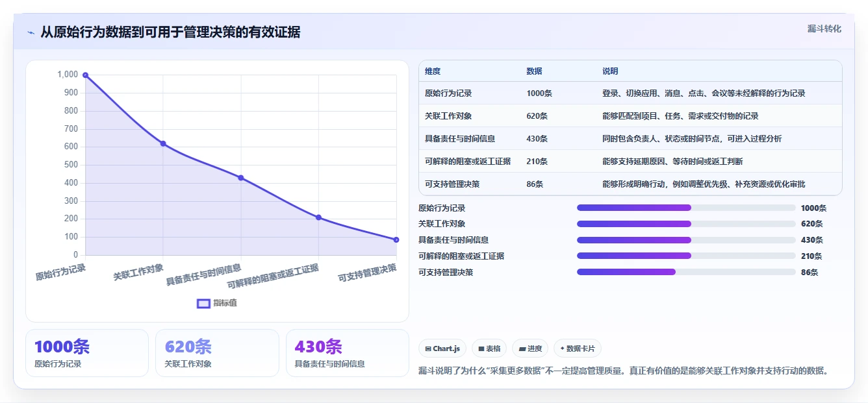Screen dimensions: 868x403
Task: Click the 1000条 value beside the progress bar
Action: coord(814,208)
